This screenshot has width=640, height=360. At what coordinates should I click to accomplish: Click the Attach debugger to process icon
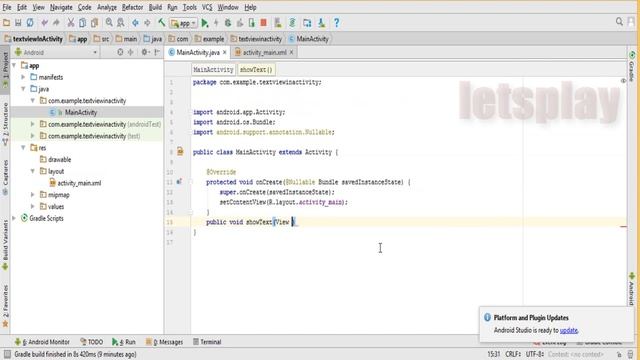251,23
